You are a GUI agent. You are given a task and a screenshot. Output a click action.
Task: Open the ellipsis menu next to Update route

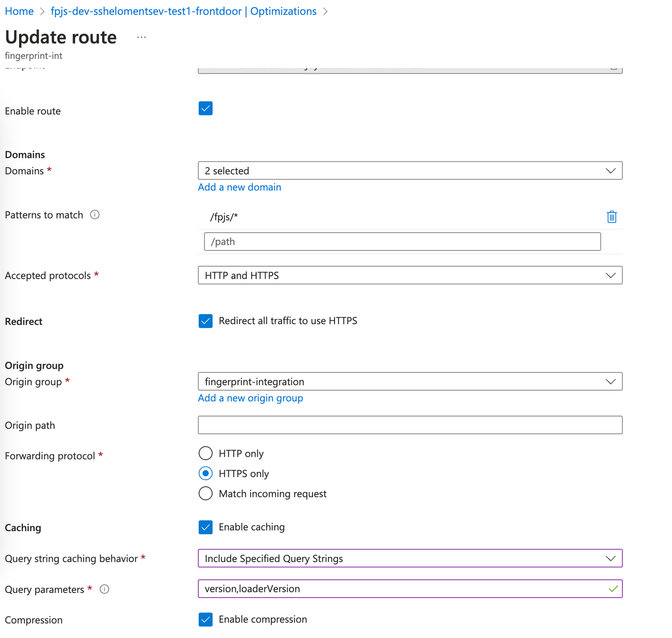tap(141, 37)
